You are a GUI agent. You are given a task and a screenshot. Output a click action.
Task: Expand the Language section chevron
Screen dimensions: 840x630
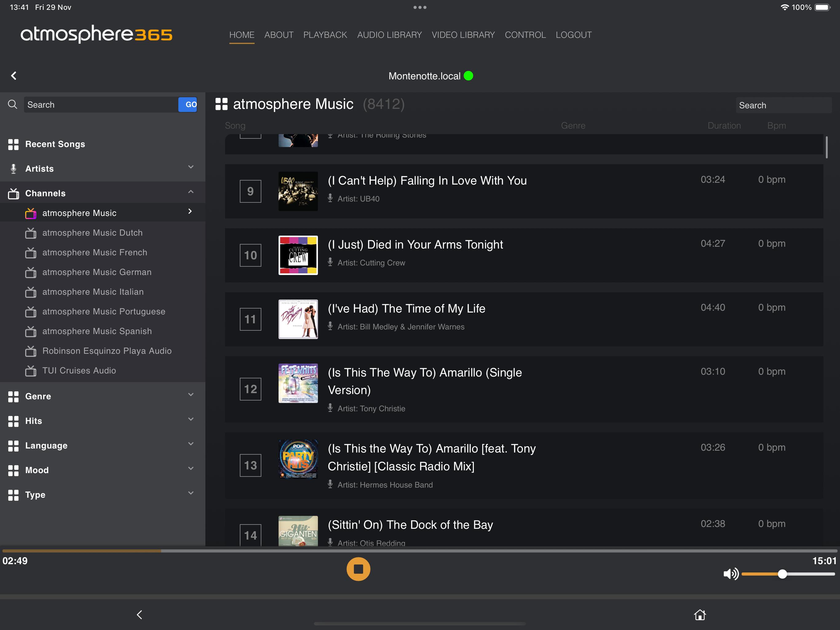point(191,444)
